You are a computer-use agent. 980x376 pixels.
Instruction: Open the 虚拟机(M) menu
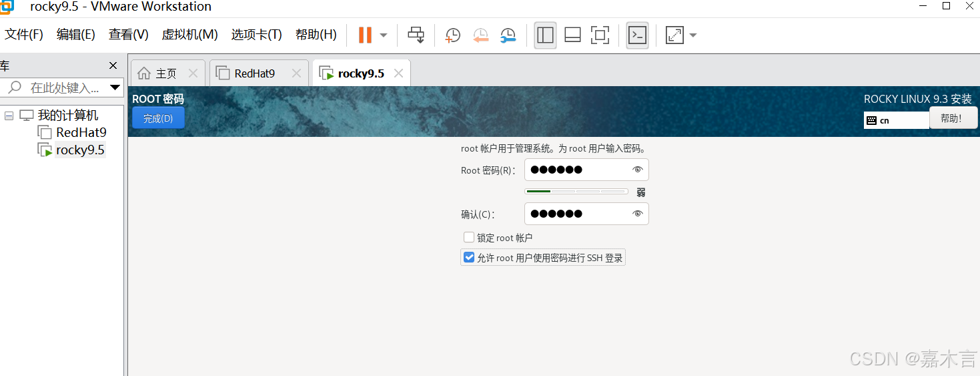[x=190, y=35]
